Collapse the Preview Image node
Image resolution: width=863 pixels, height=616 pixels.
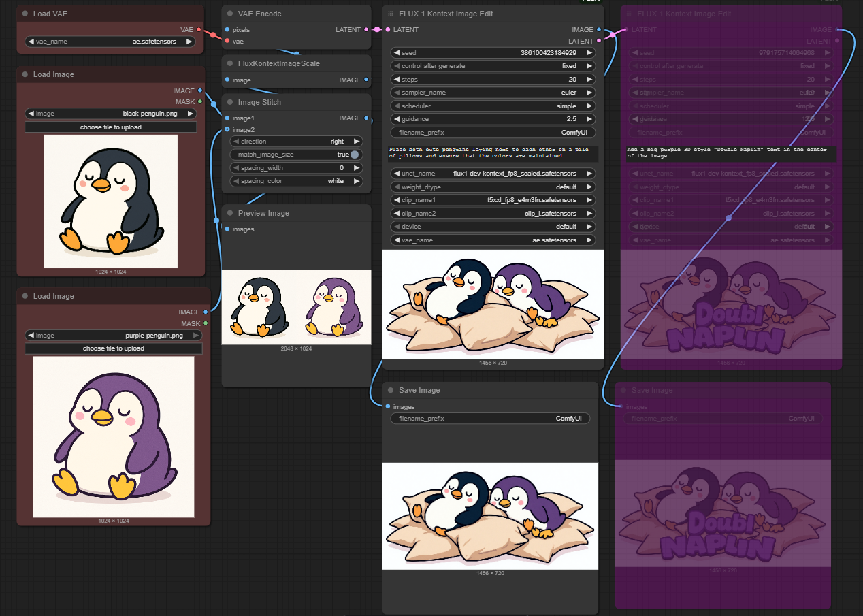point(230,213)
